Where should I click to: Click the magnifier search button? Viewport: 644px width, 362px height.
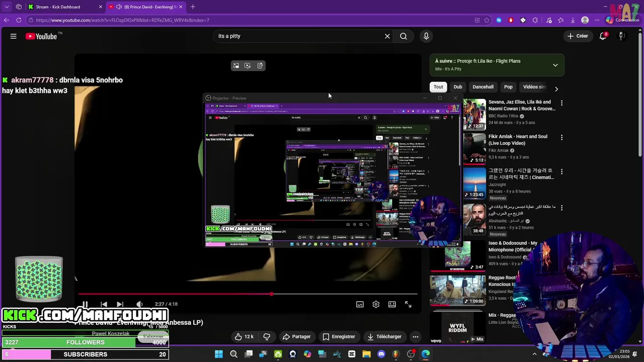(404, 36)
